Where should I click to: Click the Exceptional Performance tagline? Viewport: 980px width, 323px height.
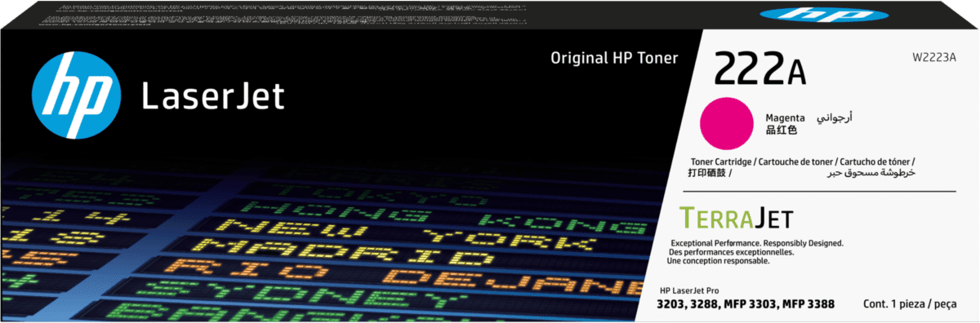[756, 244]
